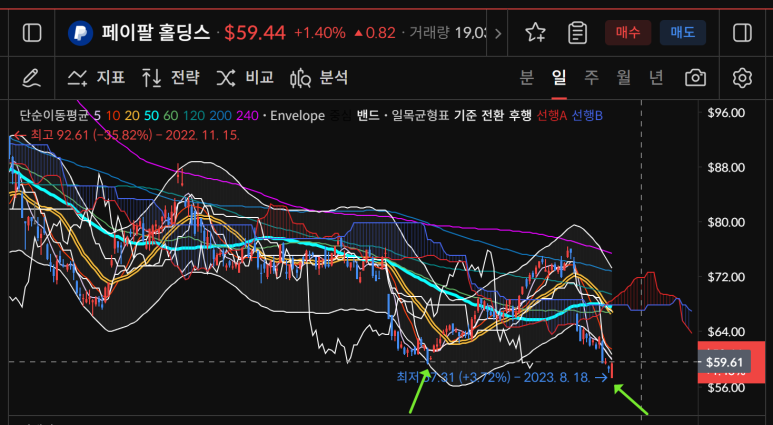The image size is (773, 425).
Task: Toggle the 20-period moving average
Action: pyautogui.click(x=132, y=116)
